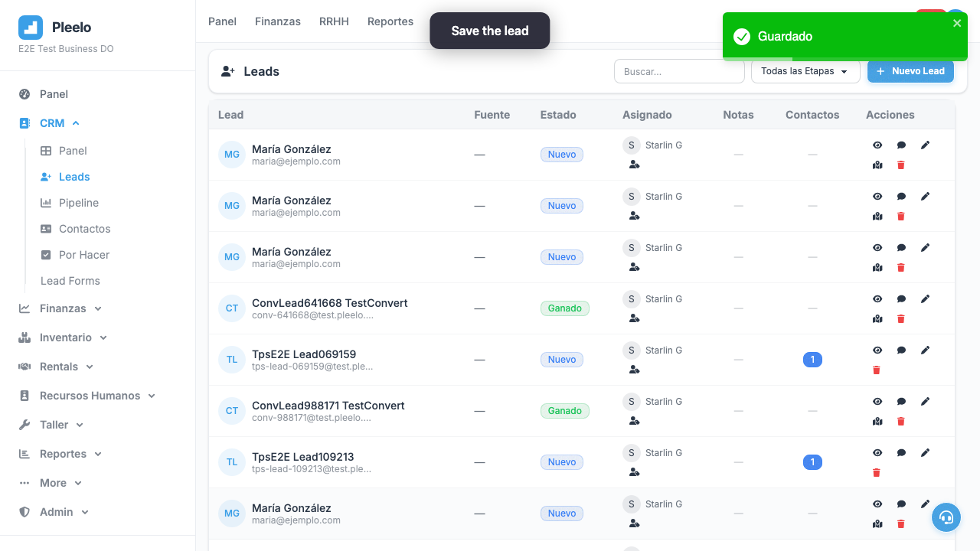The image size is (980, 551).
Task: Open comments for ConvLead641668 TestConvert
Action: [901, 299]
